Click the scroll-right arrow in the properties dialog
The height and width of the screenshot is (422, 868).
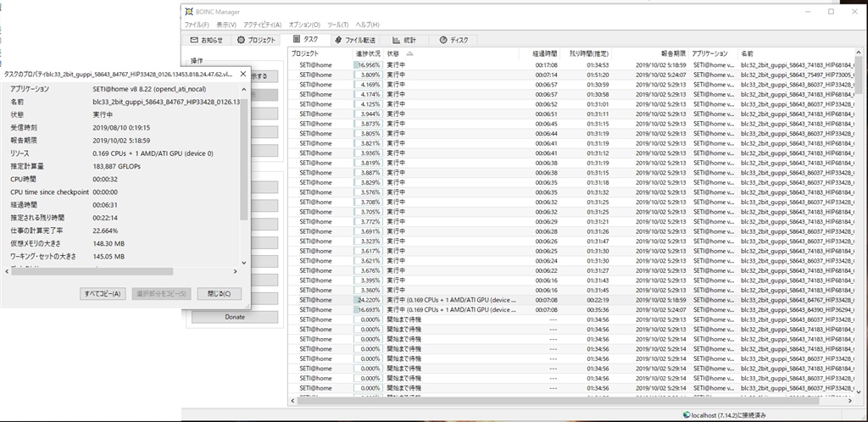coord(236,271)
